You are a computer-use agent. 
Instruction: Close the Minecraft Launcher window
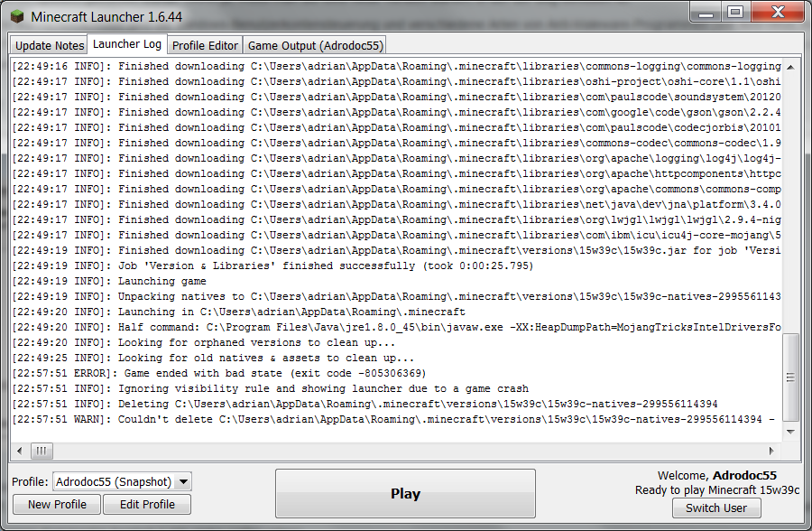pyautogui.click(x=778, y=13)
